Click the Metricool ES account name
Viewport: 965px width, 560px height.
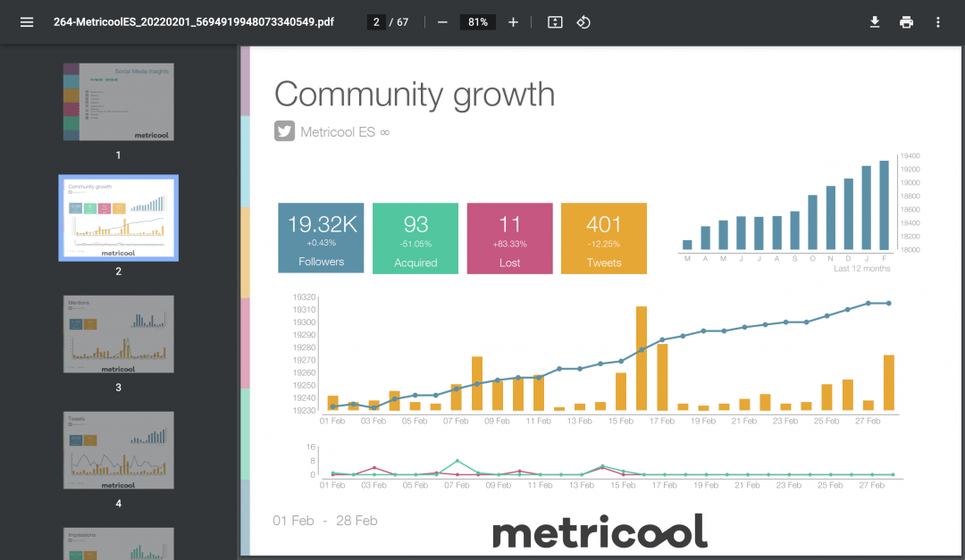[x=340, y=131]
